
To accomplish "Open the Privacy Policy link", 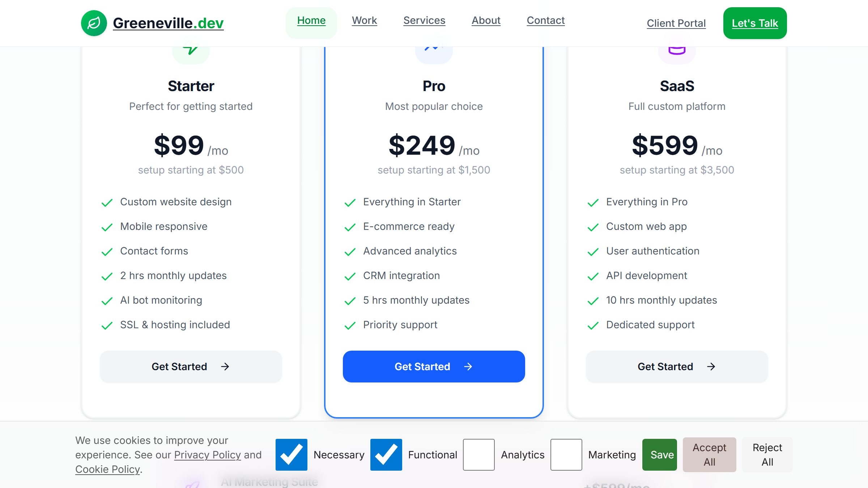I will coord(207,455).
